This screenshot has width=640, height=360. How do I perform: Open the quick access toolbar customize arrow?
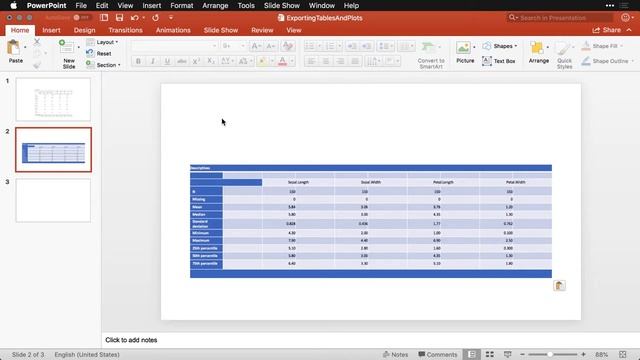point(171,18)
